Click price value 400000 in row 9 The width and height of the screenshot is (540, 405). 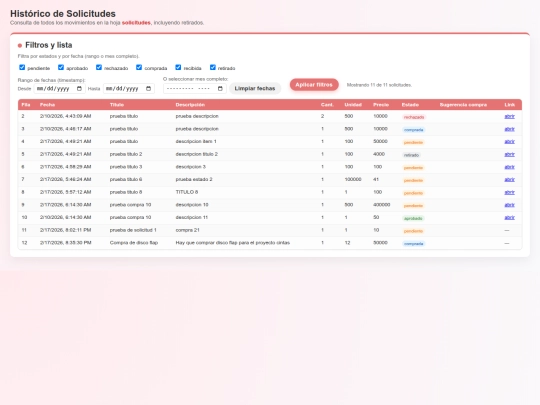pyautogui.click(x=382, y=205)
